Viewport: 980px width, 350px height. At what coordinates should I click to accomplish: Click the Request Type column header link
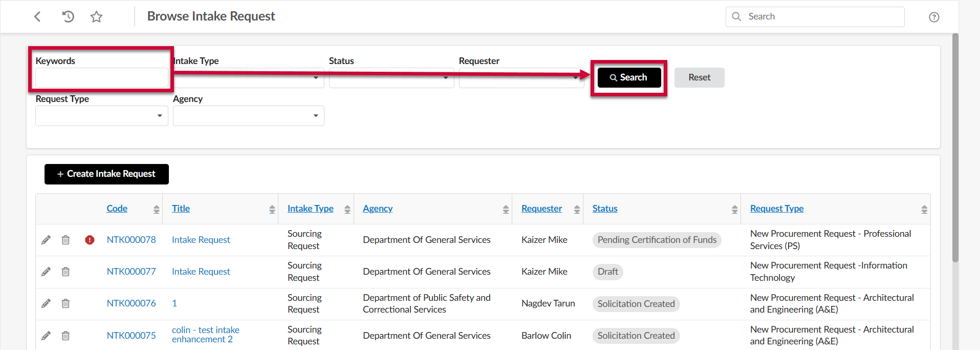pyautogui.click(x=777, y=209)
